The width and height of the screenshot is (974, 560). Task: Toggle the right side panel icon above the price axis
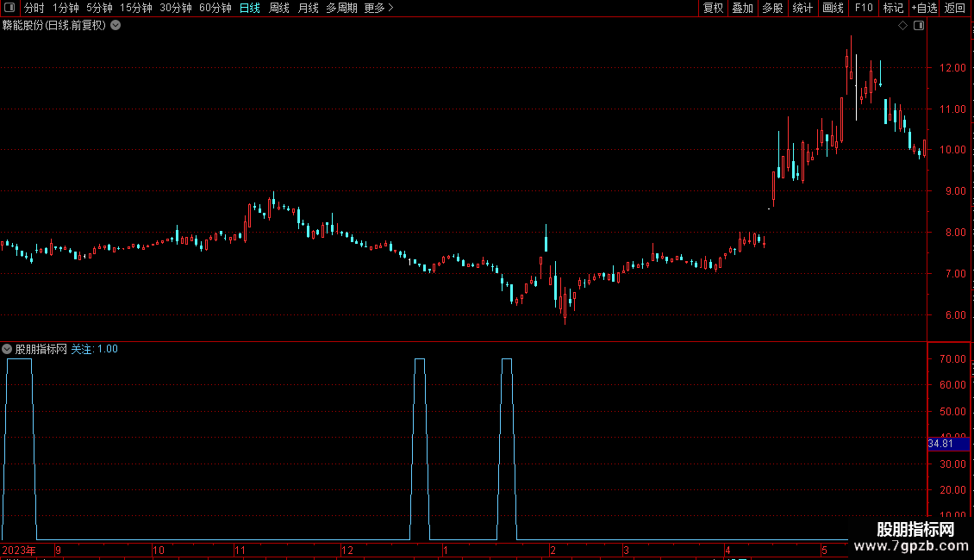coord(919,26)
